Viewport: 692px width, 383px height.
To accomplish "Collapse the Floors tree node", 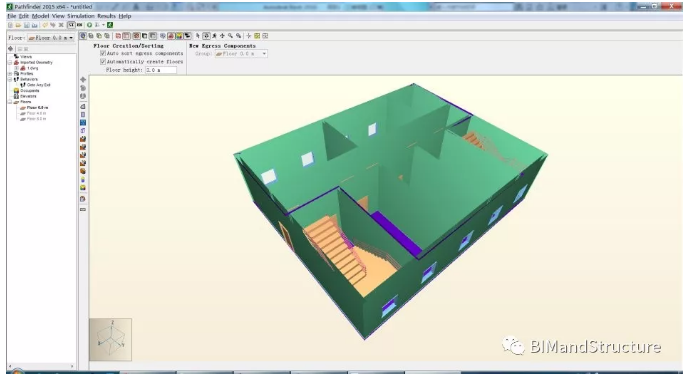I will point(10,102).
